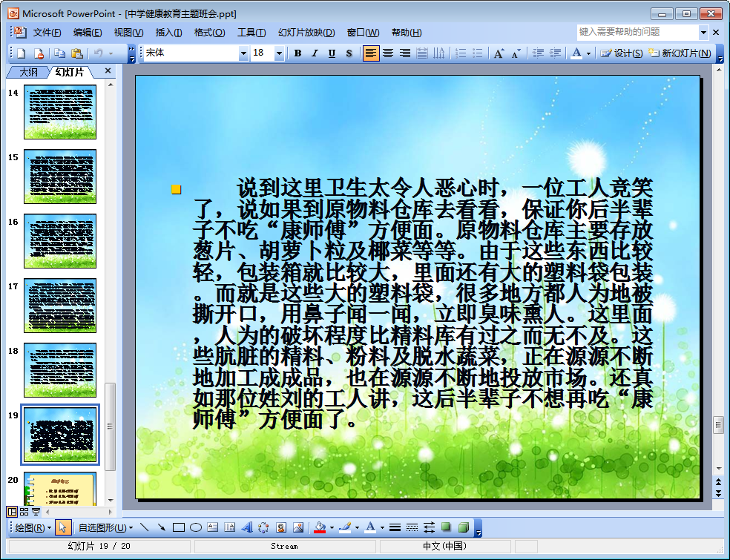Toggle bold formatting
The height and width of the screenshot is (560, 730).
[x=297, y=53]
